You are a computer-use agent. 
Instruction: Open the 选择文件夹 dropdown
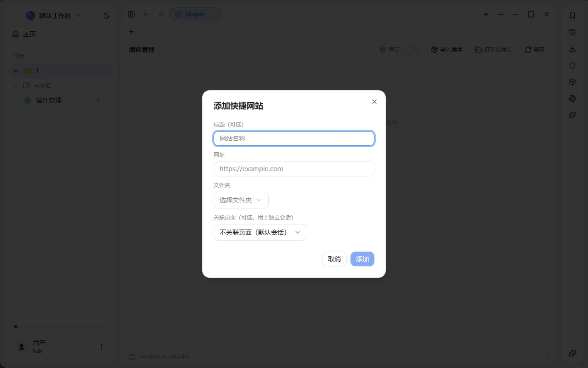[x=241, y=200]
